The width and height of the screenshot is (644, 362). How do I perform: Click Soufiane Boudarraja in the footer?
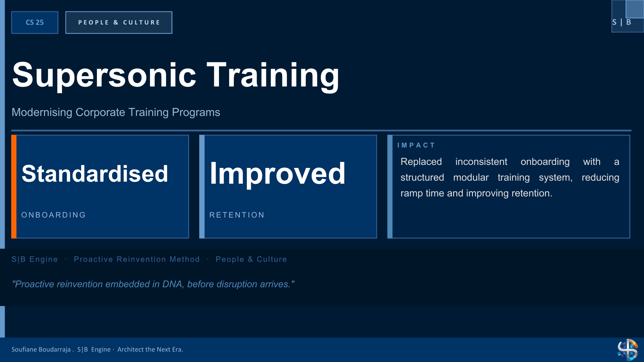[x=41, y=349]
